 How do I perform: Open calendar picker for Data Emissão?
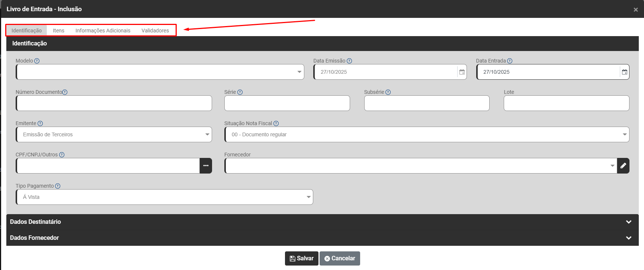pyautogui.click(x=462, y=72)
